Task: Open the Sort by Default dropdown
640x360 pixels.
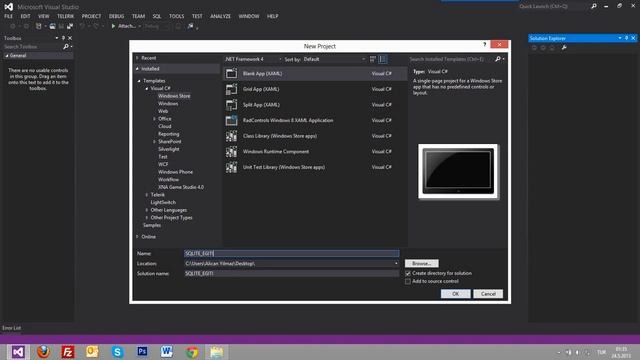Action: click(x=334, y=59)
